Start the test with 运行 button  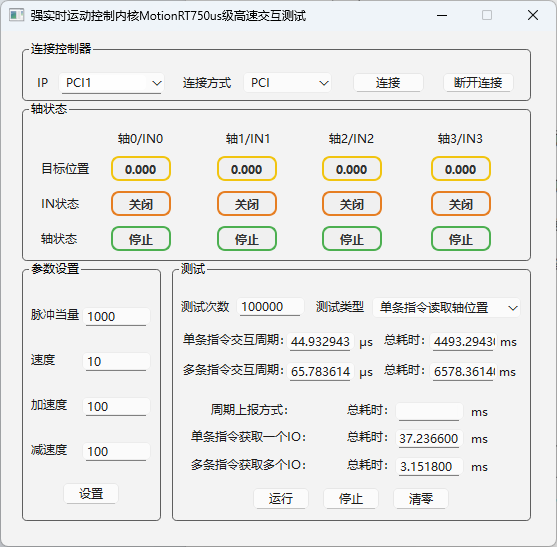pos(281,499)
